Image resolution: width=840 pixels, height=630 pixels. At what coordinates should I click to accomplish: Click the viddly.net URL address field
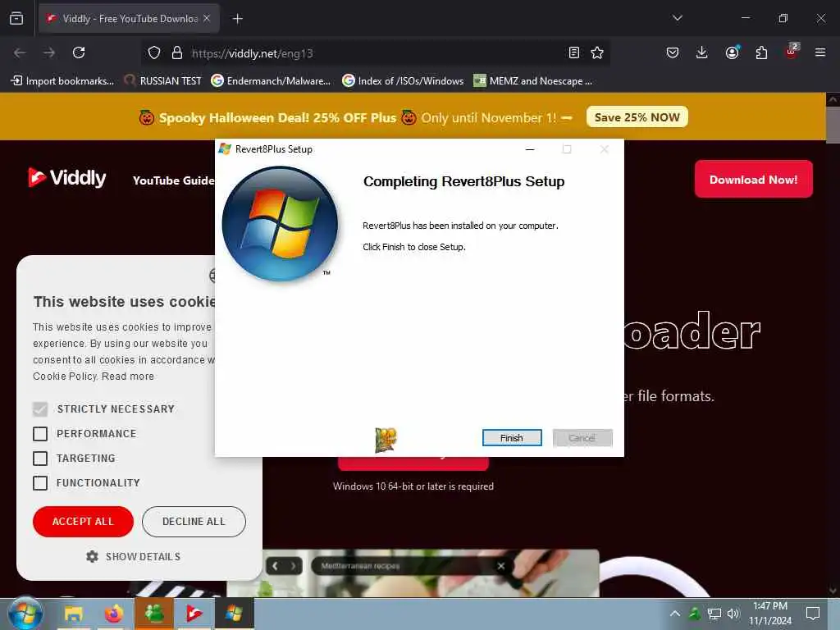point(375,53)
